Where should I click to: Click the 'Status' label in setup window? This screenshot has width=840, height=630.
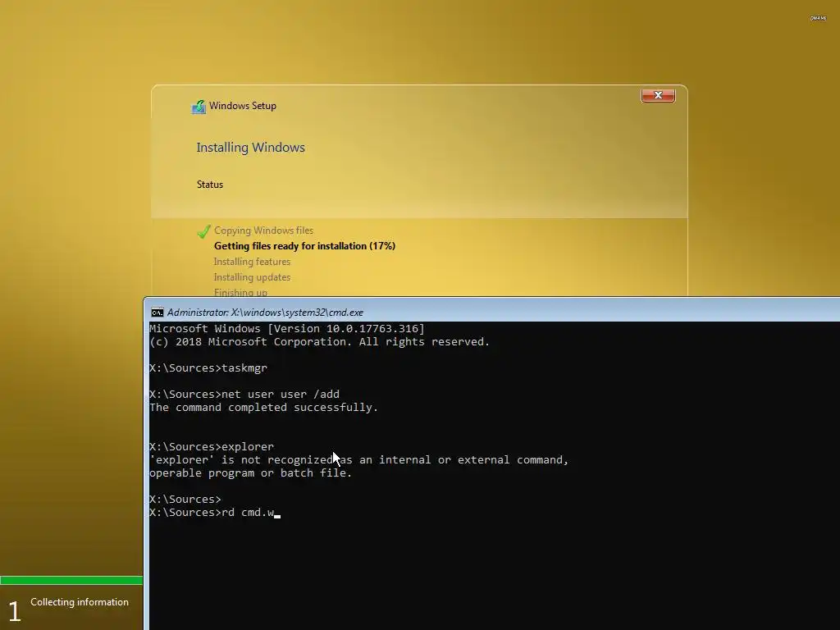[x=209, y=185]
